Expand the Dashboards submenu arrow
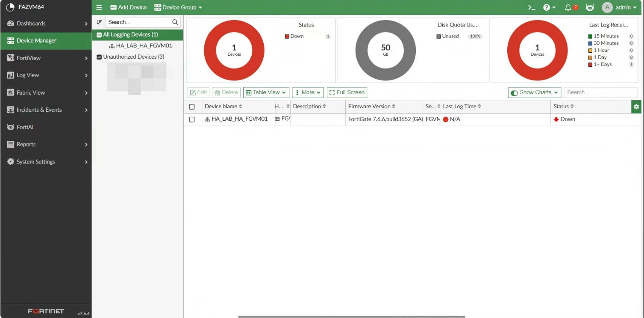This screenshot has width=644, height=318. [86, 24]
